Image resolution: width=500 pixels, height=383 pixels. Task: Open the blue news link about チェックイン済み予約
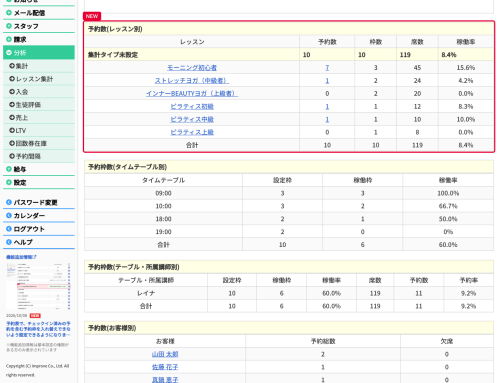pyautogui.click(x=38, y=329)
